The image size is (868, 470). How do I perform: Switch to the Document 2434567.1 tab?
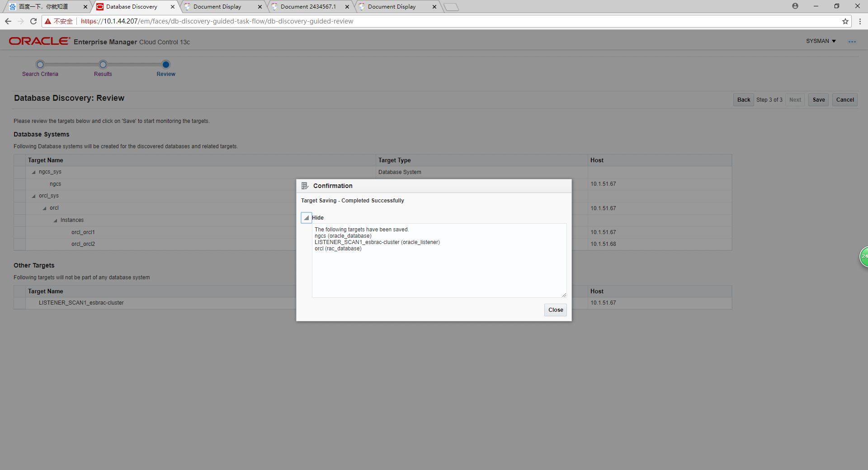click(308, 7)
